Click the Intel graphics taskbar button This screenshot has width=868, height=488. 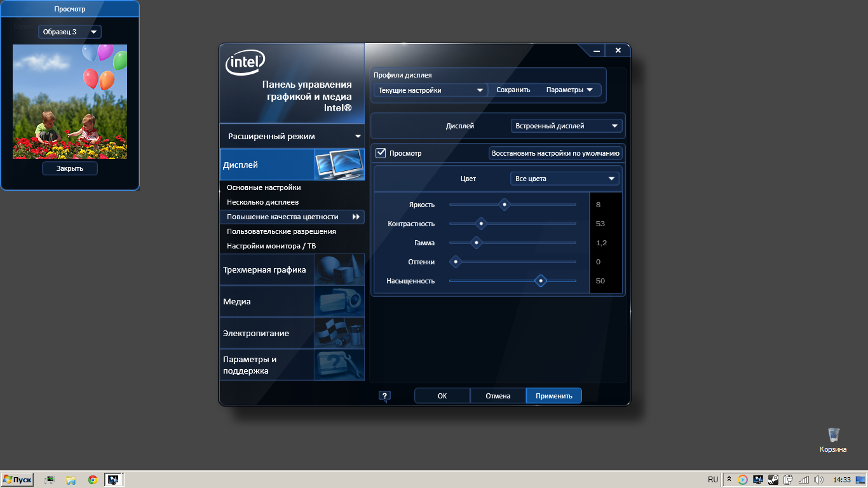click(x=114, y=480)
